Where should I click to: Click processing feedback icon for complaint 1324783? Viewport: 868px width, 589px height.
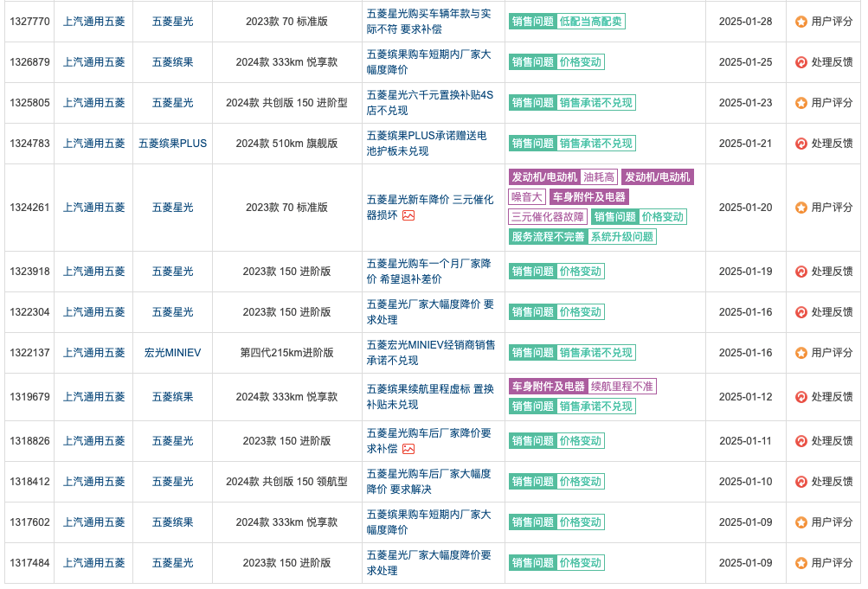tap(800, 144)
